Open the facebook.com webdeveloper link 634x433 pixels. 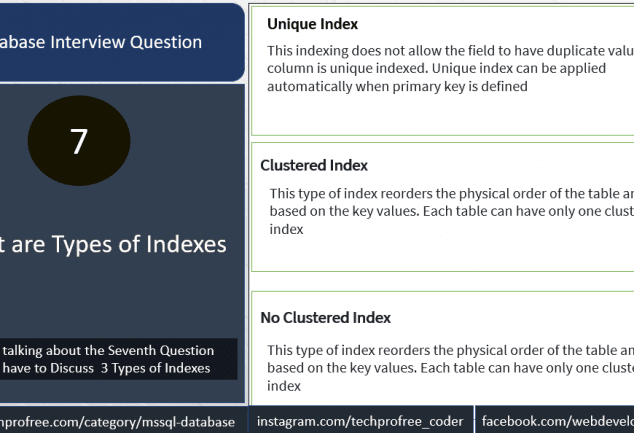click(x=555, y=421)
